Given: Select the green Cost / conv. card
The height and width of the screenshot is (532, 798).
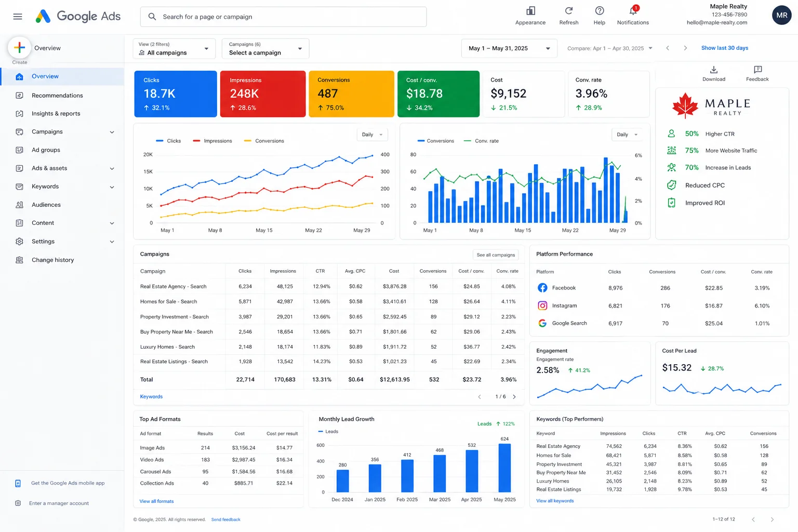Looking at the screenshot, I should (x=438, y=94).
